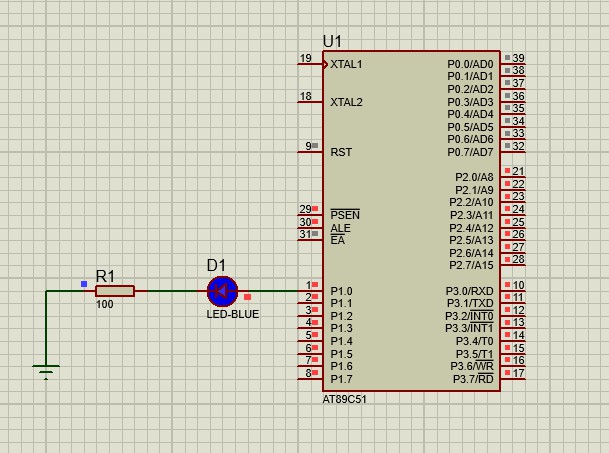Click the wire between R1 and D1
609x453 pixels.
171,291
